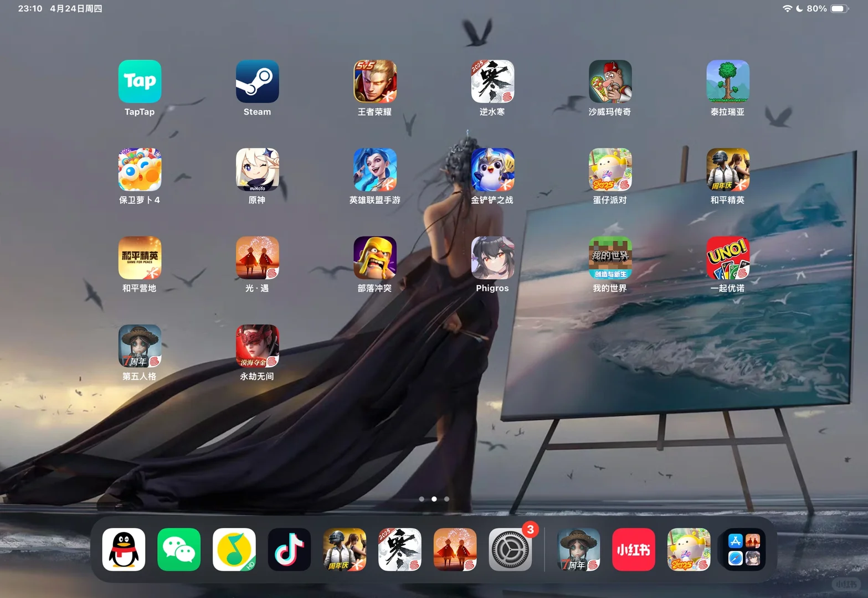Open the 保卫萝卜4 game
This screenshot has width=868, height=598.
pos(140,169)
